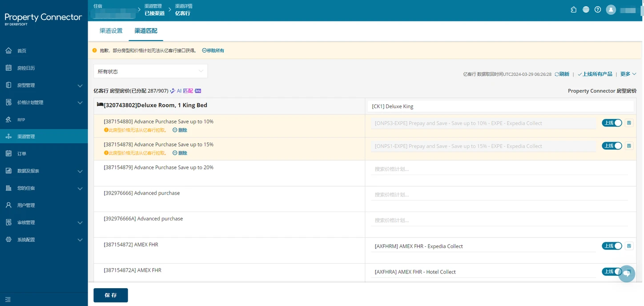This screenshot has height=306, width=644.
Task: Expand 系统配置 chevron in sidebar
Action: tap(80, 240)
